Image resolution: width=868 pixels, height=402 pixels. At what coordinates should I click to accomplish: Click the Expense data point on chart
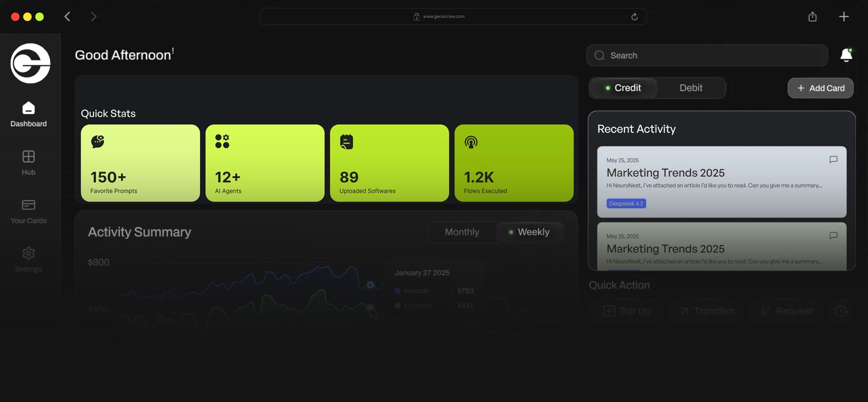pyautogui.click(x=370, y=307)
